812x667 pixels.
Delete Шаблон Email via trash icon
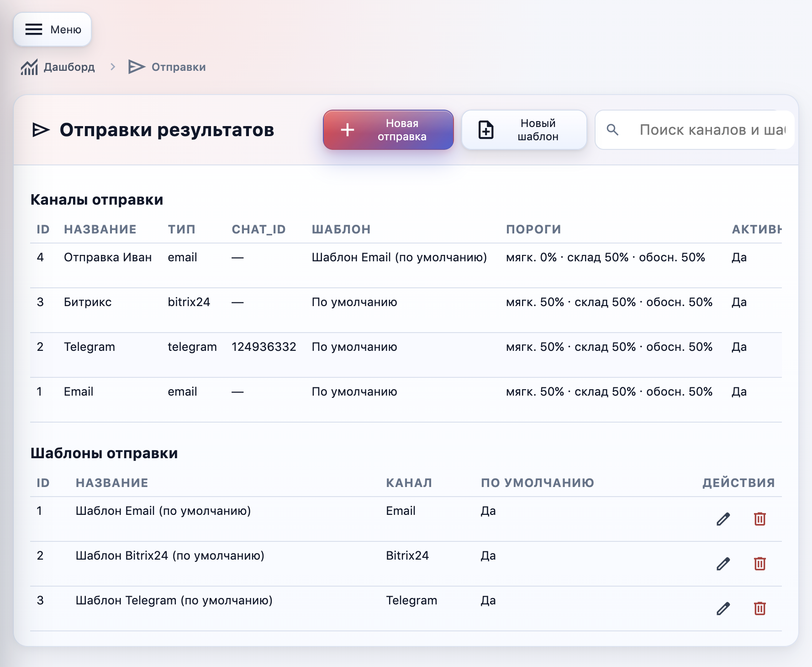(759, 519)
